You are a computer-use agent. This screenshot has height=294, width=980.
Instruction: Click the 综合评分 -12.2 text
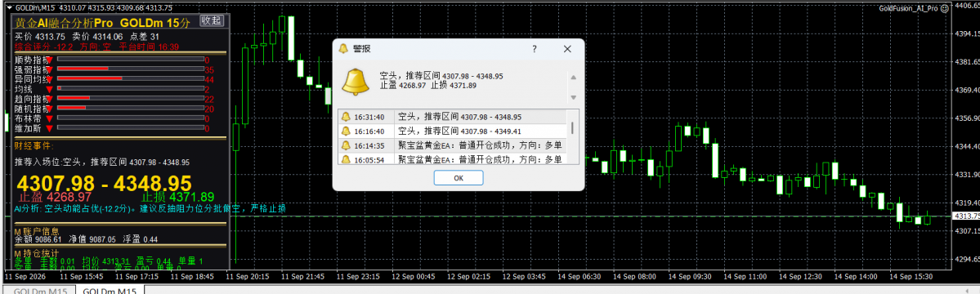click(44, 47)
